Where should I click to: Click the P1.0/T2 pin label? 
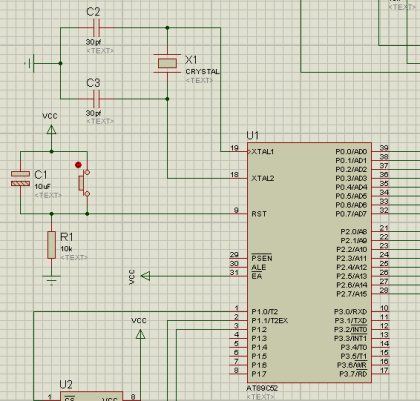pyautogui.click(x=265, y=312)
